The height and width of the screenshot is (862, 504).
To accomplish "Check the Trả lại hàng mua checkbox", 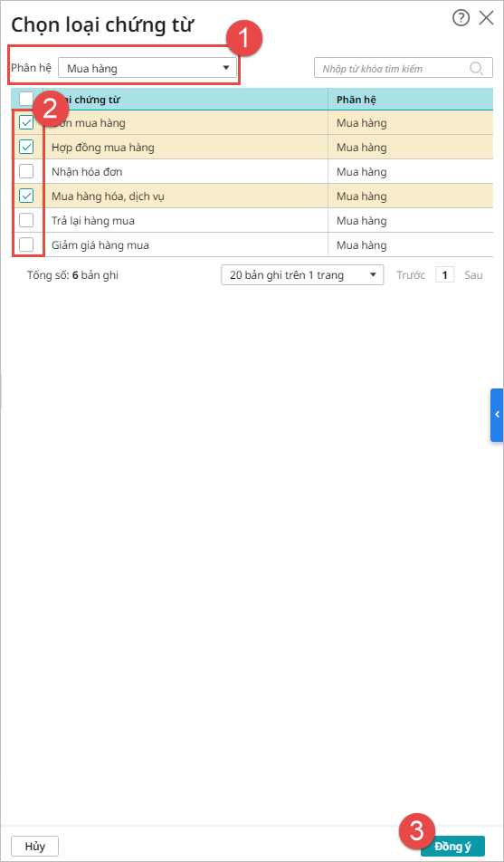I will (x=26, y=220).
